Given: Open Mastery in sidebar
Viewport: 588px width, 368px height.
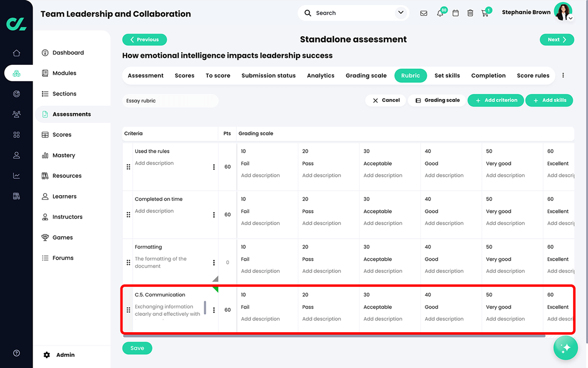Looking at the screenshot, I should click(x=58, y=155).
